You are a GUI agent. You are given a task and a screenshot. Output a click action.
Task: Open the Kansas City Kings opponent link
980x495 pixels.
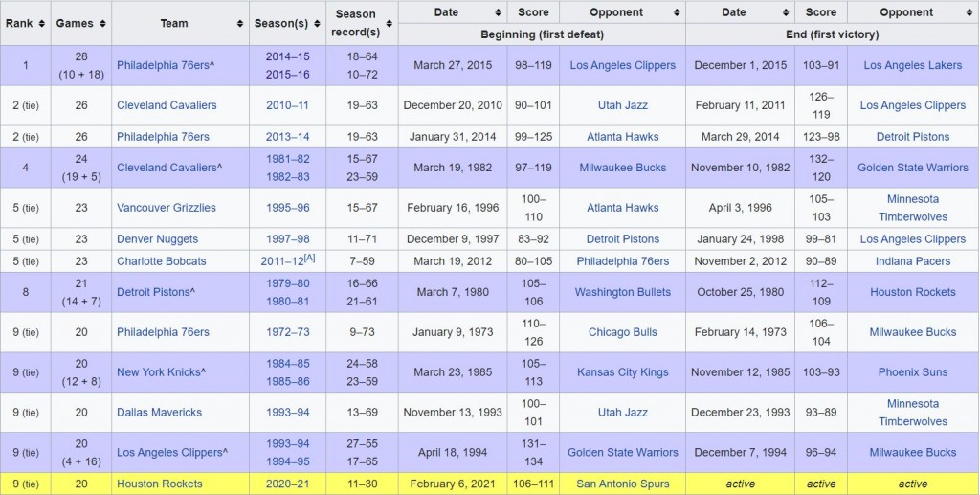(622, 371)
